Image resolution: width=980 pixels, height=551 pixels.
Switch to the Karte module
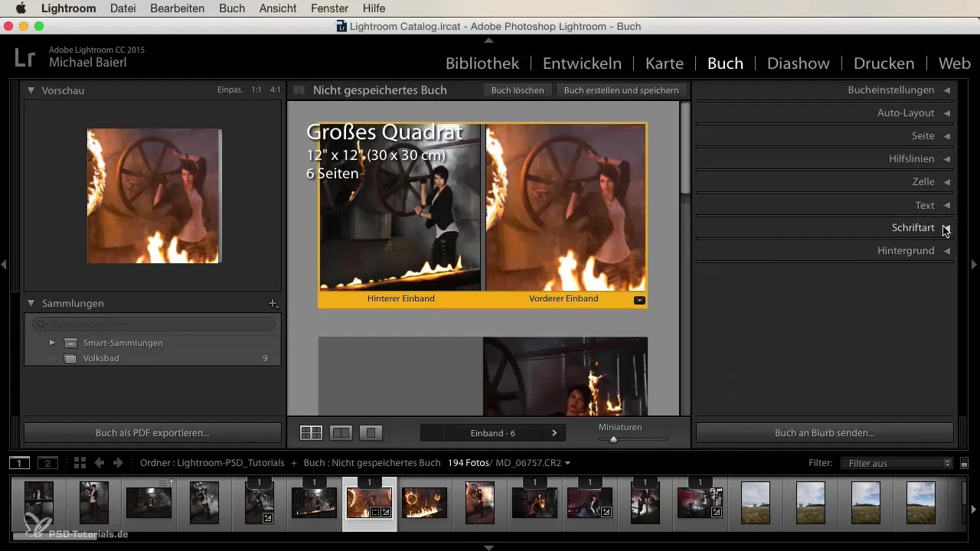click(x=665, y=64)
